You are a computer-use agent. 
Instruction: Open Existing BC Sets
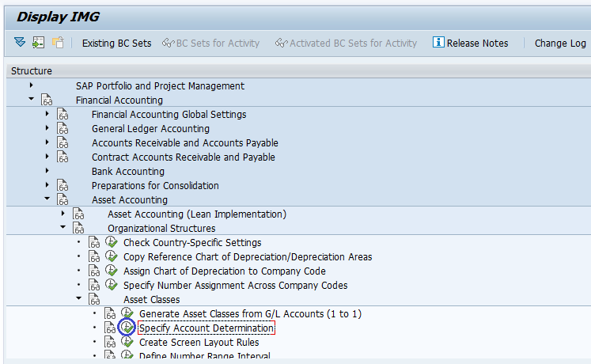[x=117, y=44]
